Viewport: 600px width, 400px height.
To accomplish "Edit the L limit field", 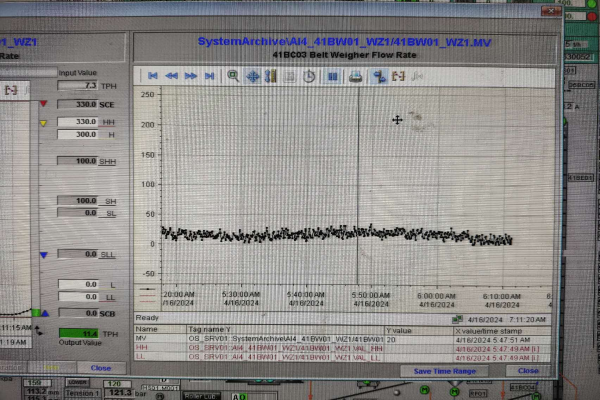I will click(x=78, y=284).
